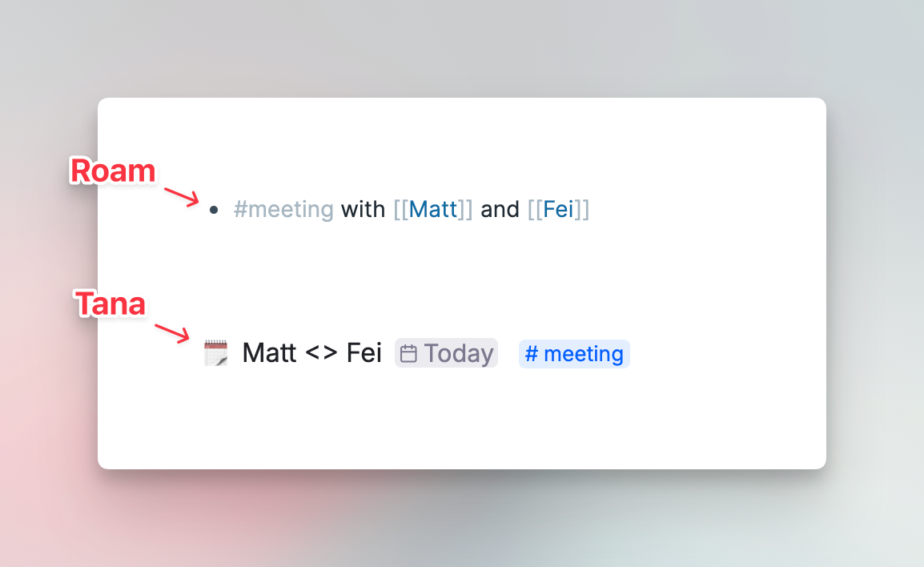924x567 pixels.
Task: Click the opening double brackets before Matt
Action: [x=401, y=209]
